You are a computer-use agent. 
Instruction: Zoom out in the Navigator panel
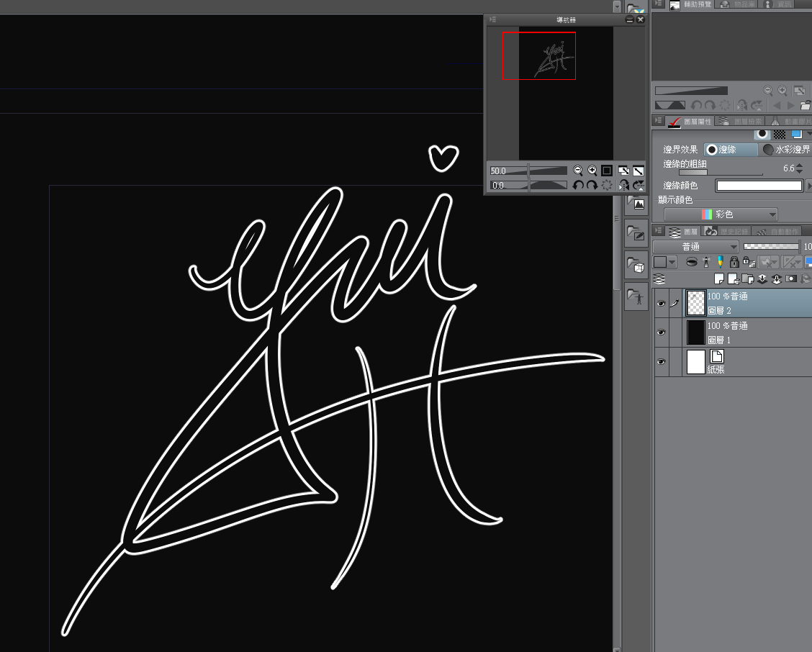577,171
